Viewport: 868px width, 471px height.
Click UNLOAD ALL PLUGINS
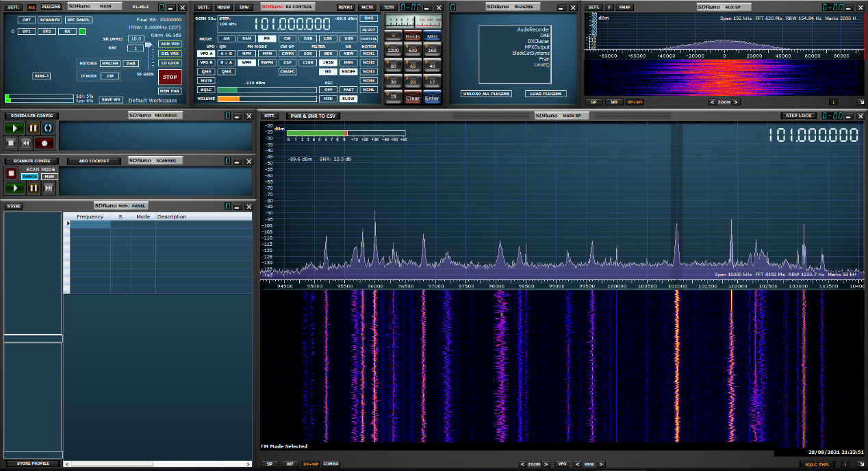(x=487, y=94)
